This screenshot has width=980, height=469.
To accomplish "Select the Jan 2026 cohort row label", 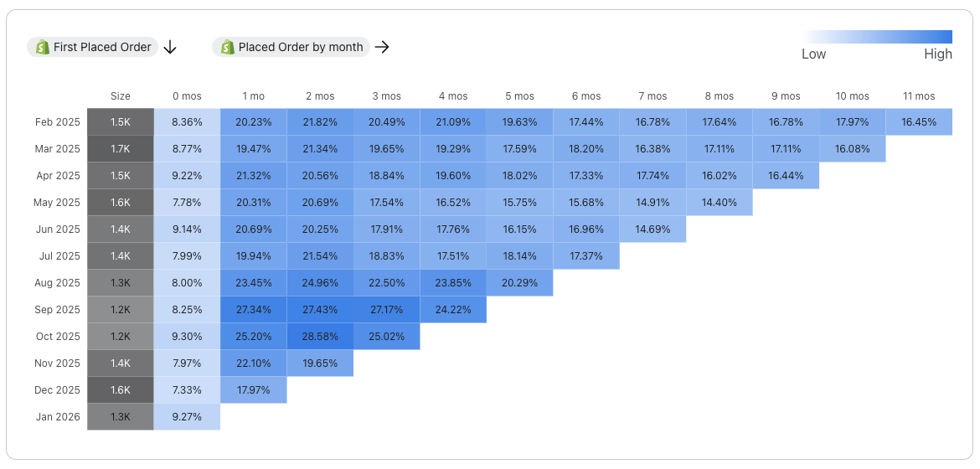I will click(58, 417).
